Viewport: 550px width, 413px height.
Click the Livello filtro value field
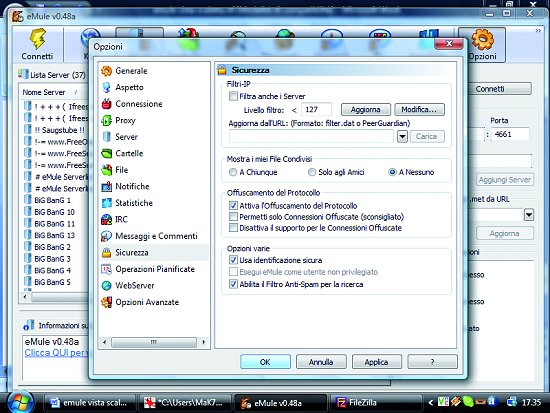[316, 109]
